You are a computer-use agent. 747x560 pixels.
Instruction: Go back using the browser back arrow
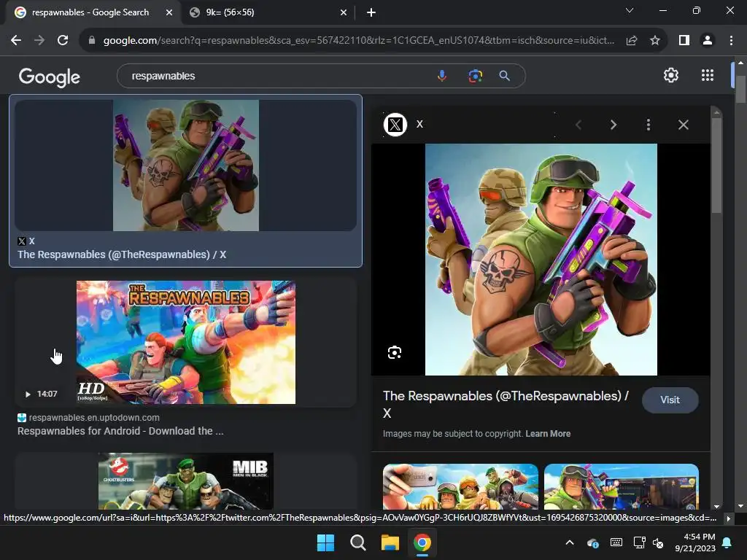pyautogui.click(x=16, y=41)
